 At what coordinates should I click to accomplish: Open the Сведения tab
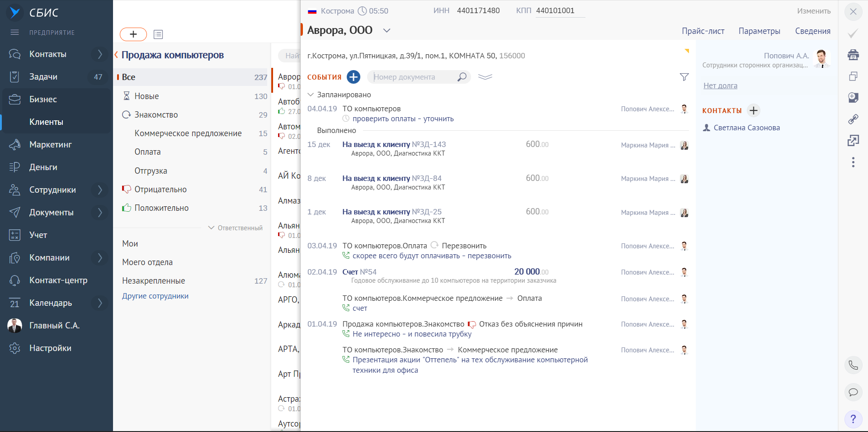coord(813,31)
